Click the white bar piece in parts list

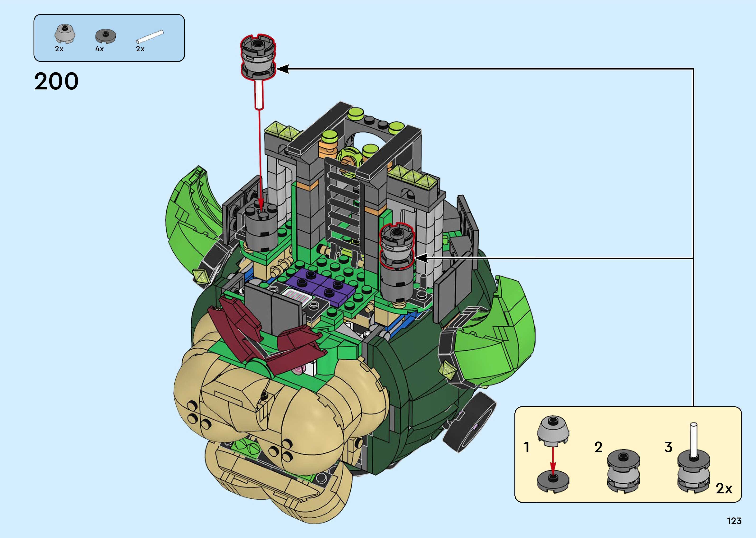(x=150, y=37)
